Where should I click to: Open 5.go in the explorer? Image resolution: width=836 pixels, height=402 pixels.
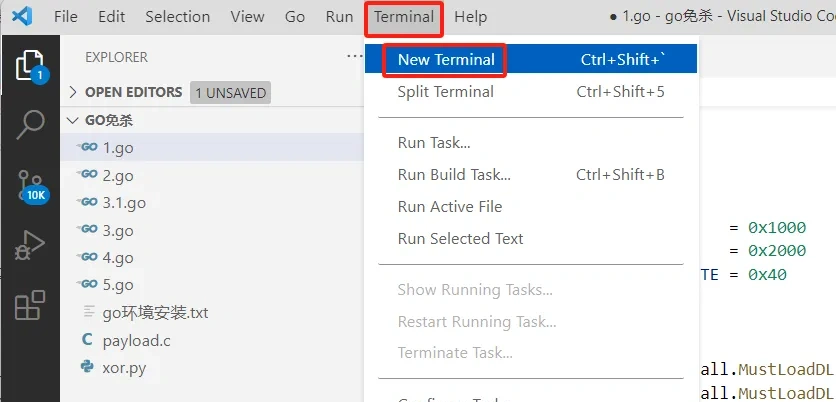(x=212, y=285)
